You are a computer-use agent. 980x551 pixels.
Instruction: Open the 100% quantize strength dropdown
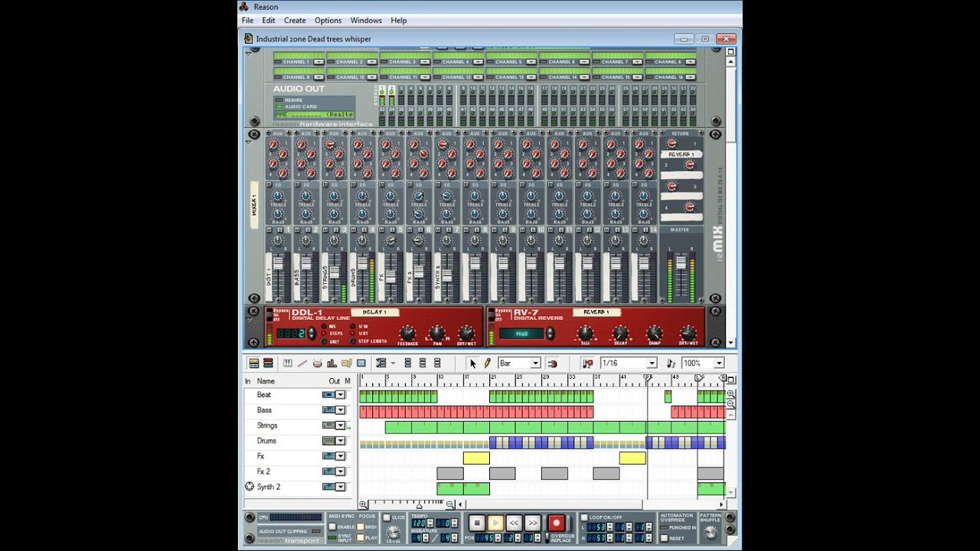point(719,363)
